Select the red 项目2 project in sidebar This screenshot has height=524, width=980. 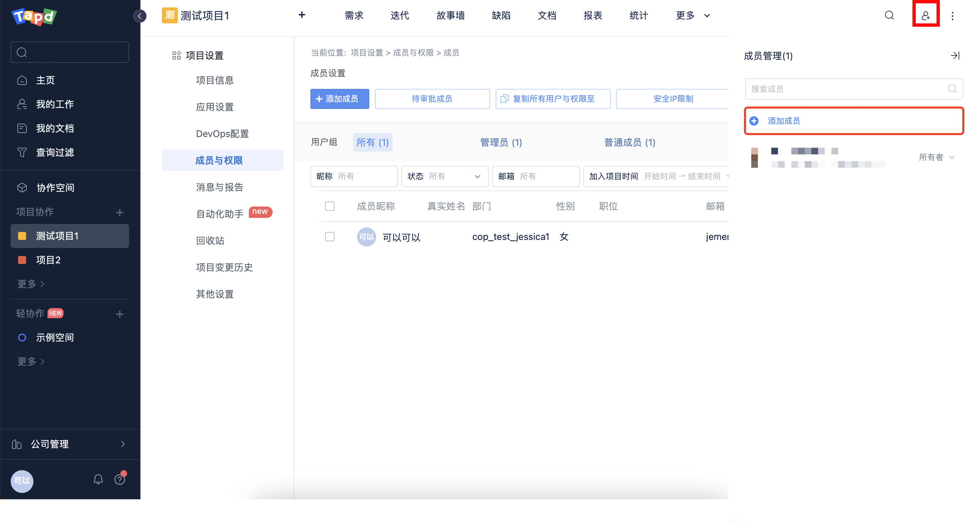coord(70,260)
